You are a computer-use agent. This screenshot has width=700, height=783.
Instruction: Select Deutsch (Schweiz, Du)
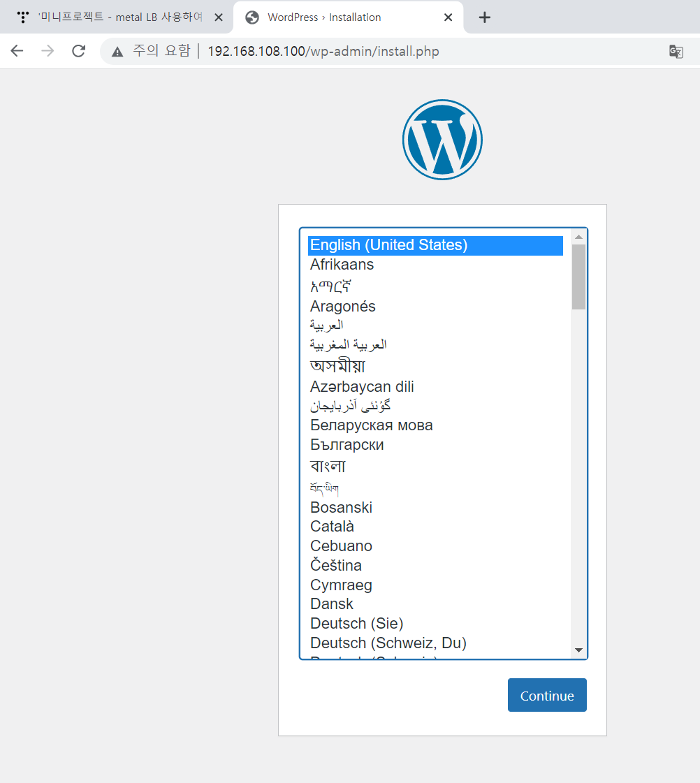pyautogui.click(x=435, y=643)
